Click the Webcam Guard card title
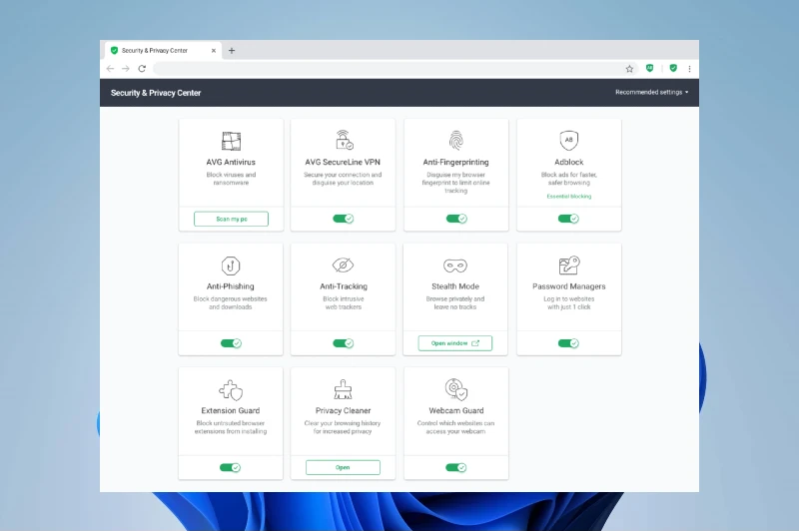Image resolution: width=799 pixels, height=532 pixels. pos(456,410)
